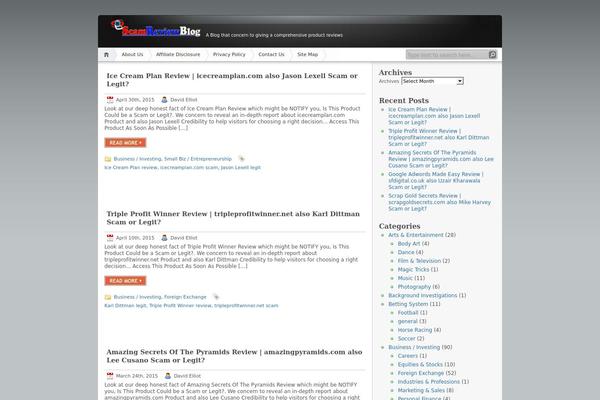Open Foreign Exchange category in sidebar
Screen dimensions: 600x400
click(421, 373)
